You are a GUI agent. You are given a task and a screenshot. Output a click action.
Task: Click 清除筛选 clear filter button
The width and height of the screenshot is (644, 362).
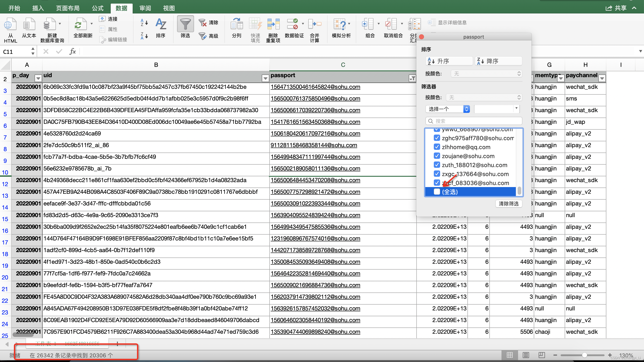508,204
